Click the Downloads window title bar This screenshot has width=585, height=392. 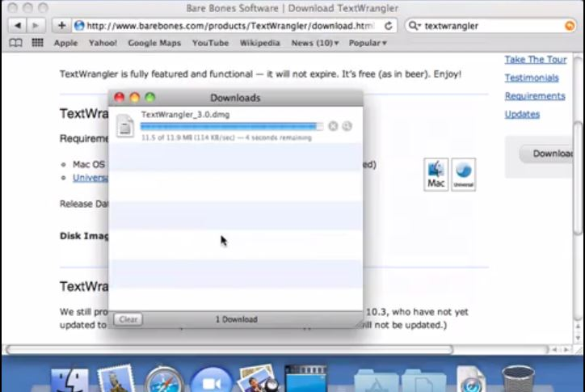[x=235, y=98]
